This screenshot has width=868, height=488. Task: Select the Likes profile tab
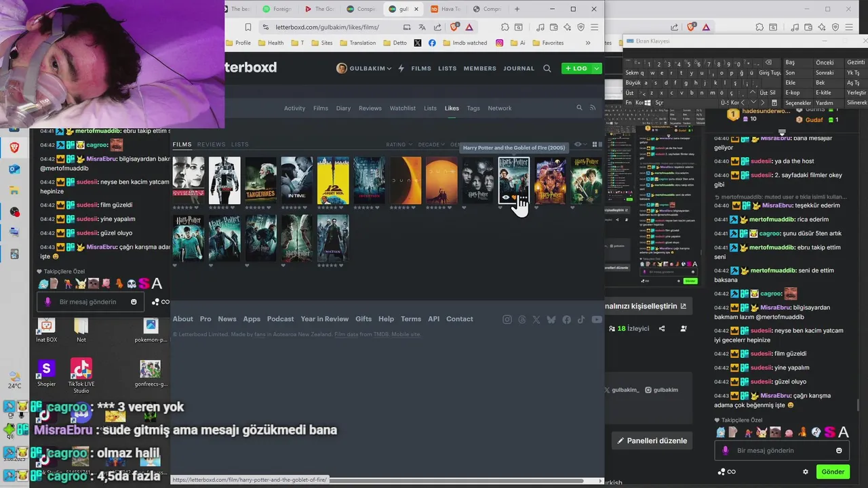pyautogui.click(x=452, y=108)
